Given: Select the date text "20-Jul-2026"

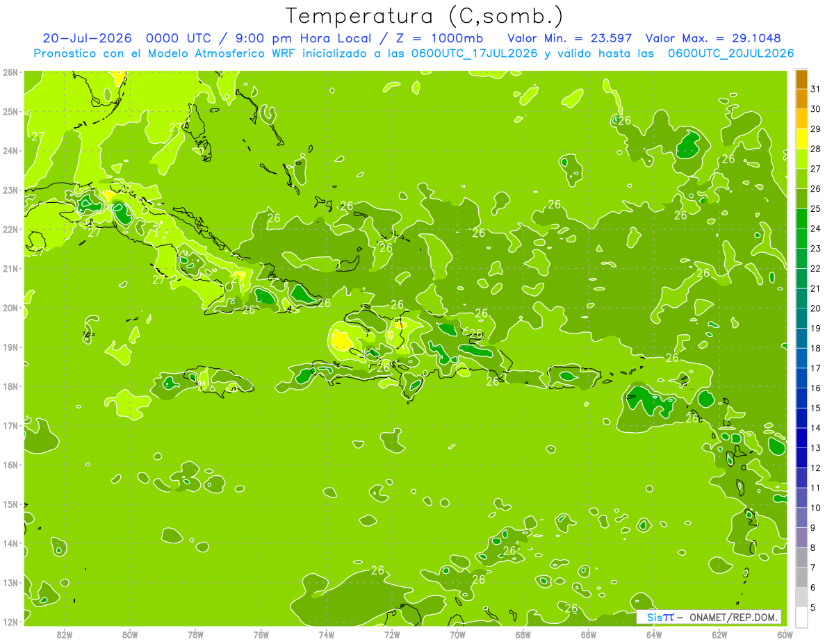Looking at the screenshot, I should (x=85, y=38).
